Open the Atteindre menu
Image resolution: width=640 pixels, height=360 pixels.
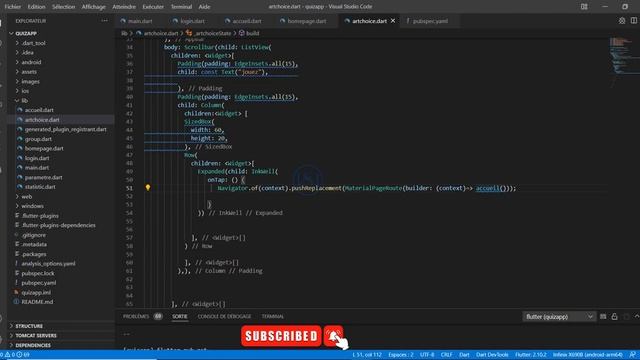tap(124, 7)
